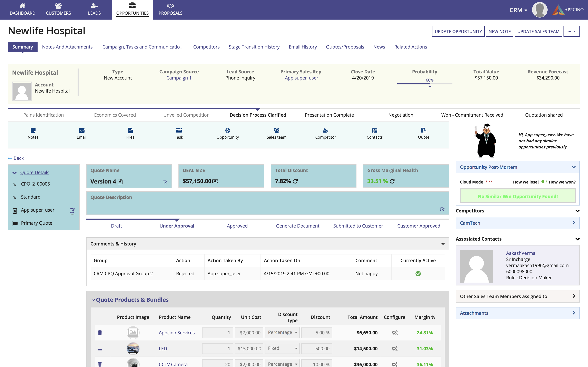The height and width of the screenshot is (367, 588).
Task: Click the Competitor action icon
Action: pos(325,130)
